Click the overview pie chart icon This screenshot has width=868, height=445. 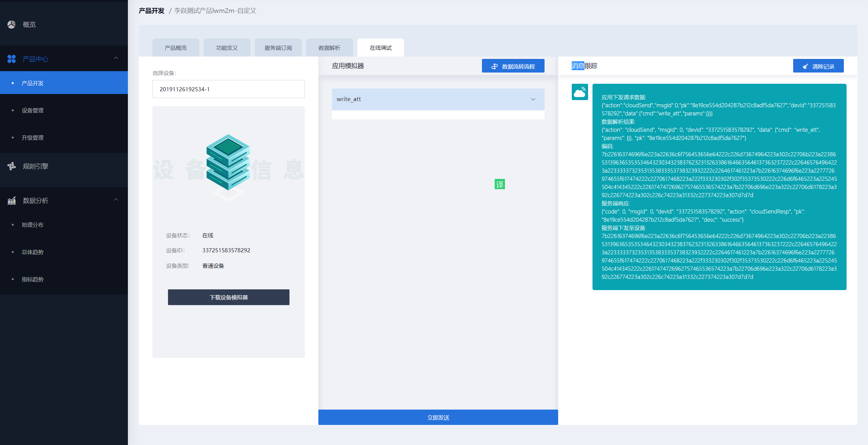(x=12, y=25)
